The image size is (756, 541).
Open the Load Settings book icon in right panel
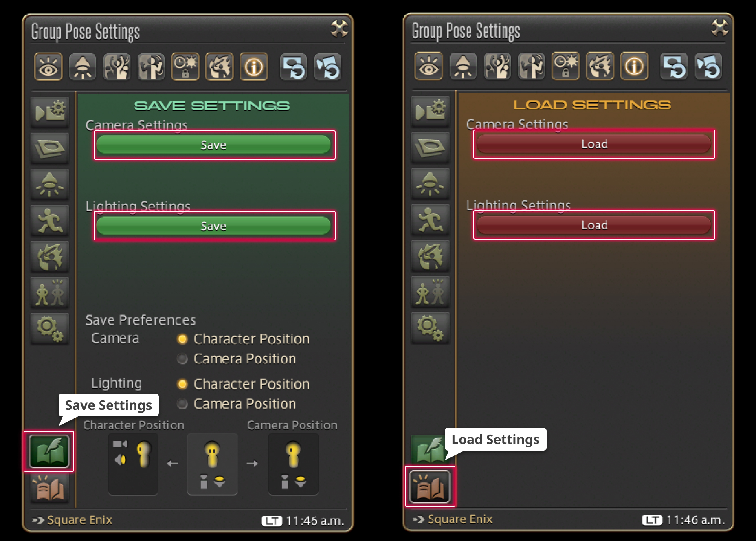[430, 486]
